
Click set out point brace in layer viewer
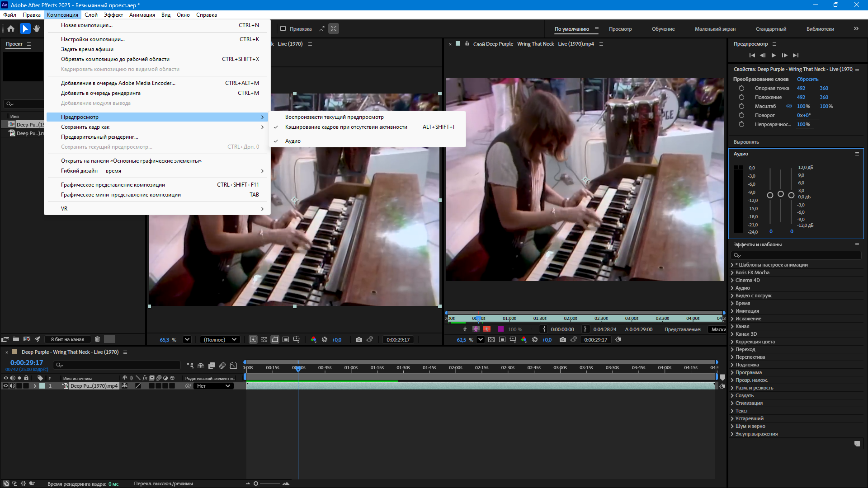[x=585, y=329]
